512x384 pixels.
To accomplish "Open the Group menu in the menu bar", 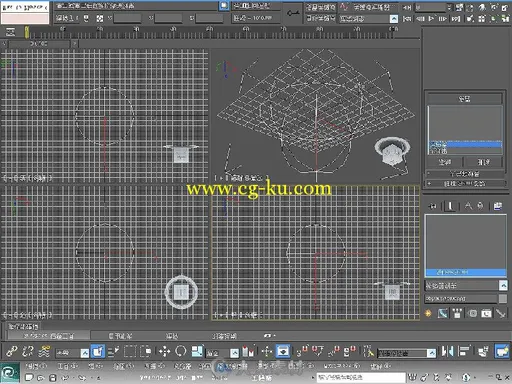I will pos(96,366).
